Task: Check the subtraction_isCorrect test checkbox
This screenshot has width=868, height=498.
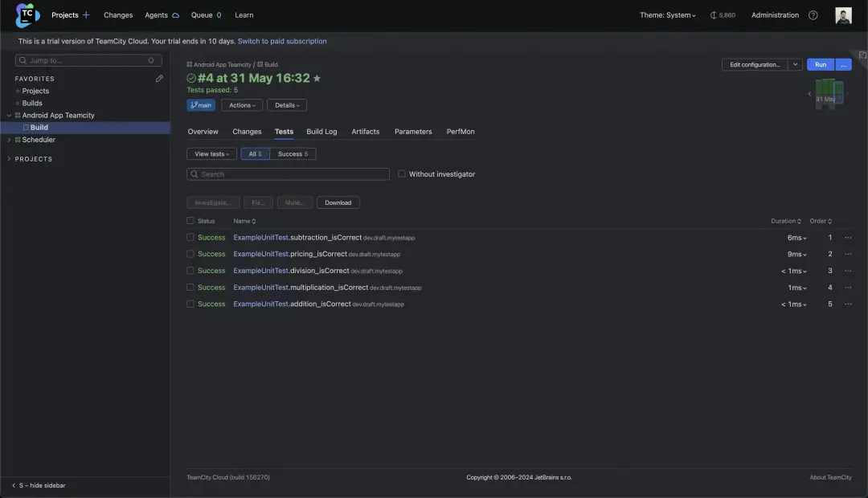Action: pos(190,238)
